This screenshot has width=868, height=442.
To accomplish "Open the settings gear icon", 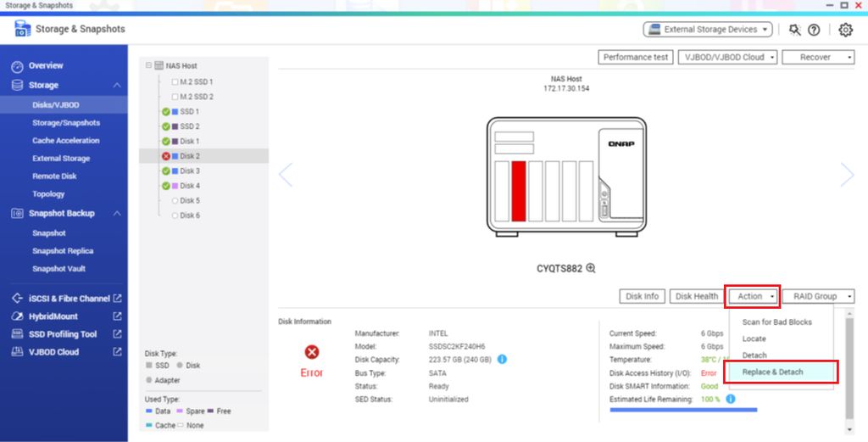I will [x=845, y=30].
